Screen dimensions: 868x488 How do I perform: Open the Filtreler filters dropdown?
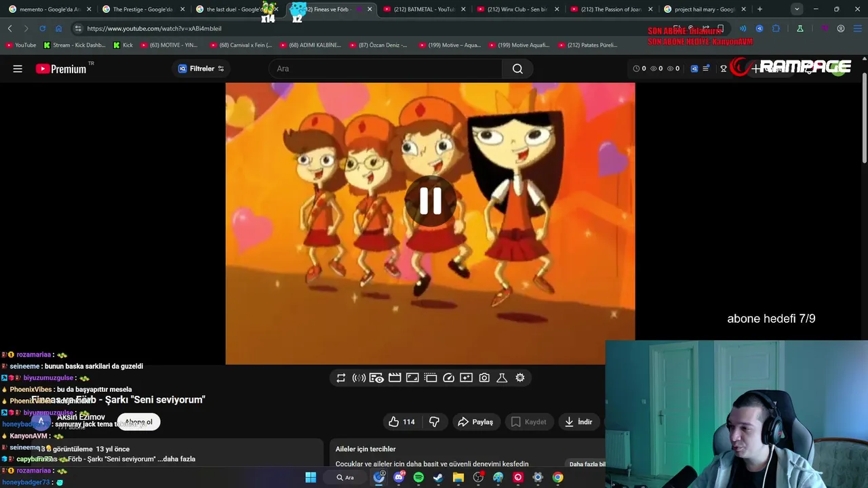click(201, 68)
